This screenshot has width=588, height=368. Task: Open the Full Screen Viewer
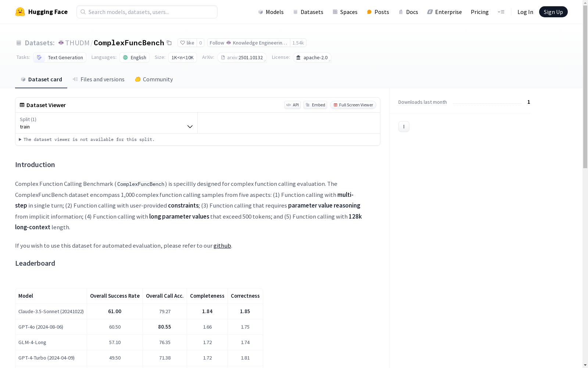(353, 105)
